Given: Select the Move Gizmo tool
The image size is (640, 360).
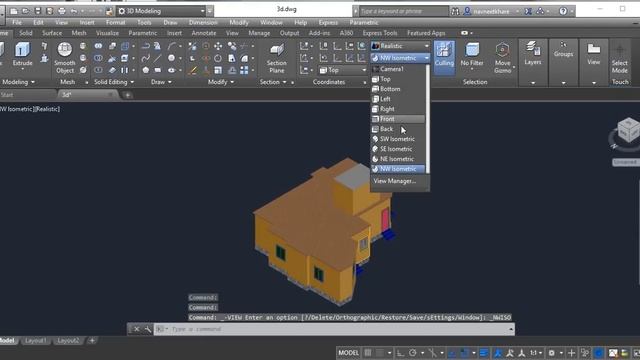Looking at the screenshot, I should 502,58.
